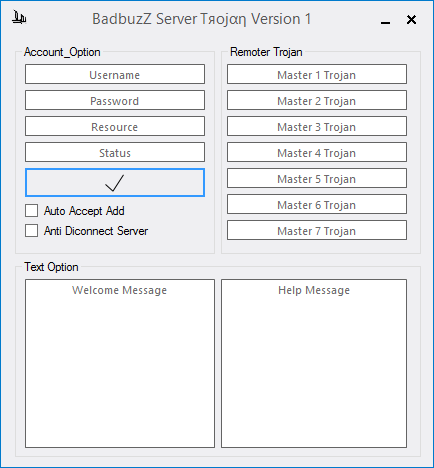Click into the Resource field

coord(115,126)
